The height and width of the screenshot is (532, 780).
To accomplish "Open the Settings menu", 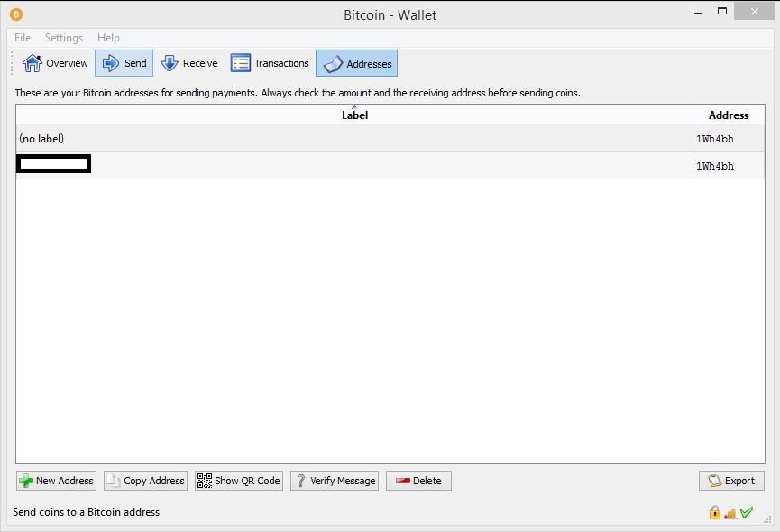I will click(x=64, y=38).
